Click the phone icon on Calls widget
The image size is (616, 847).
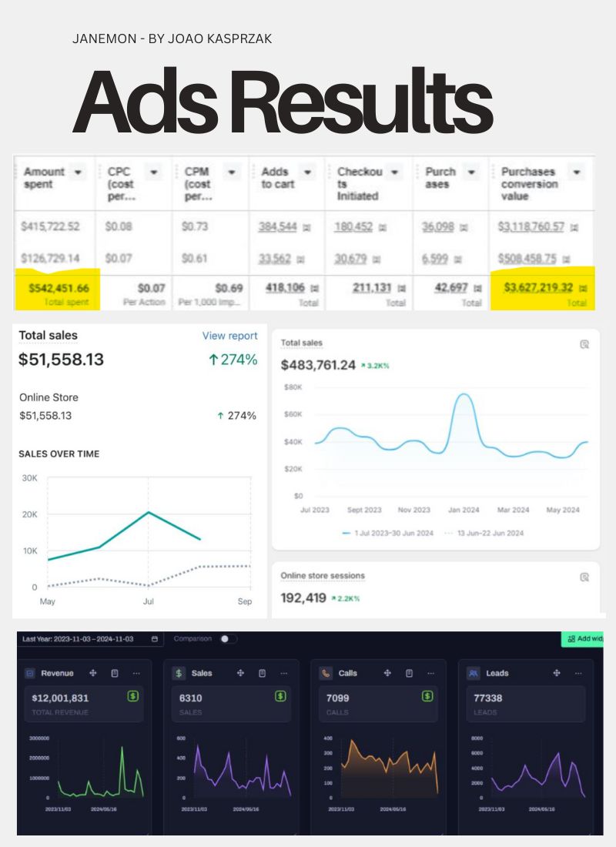(325, 673)
